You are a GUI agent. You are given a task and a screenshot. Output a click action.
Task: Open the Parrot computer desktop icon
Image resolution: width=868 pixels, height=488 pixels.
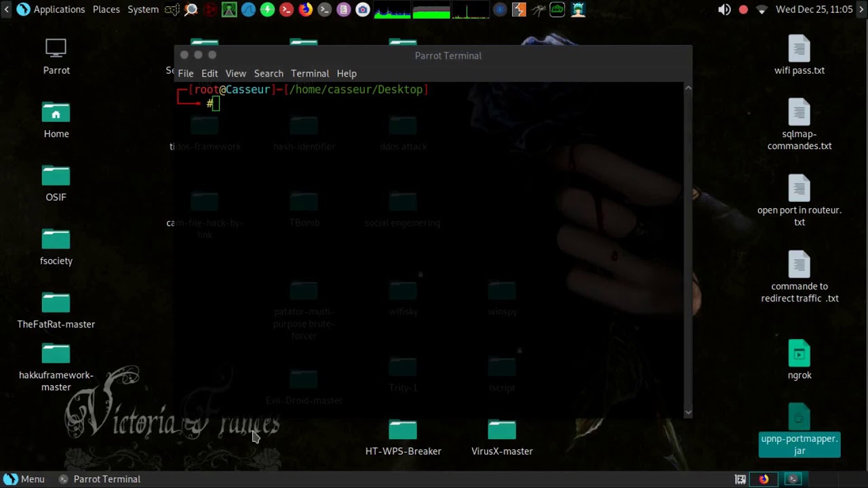pos(56,56)
